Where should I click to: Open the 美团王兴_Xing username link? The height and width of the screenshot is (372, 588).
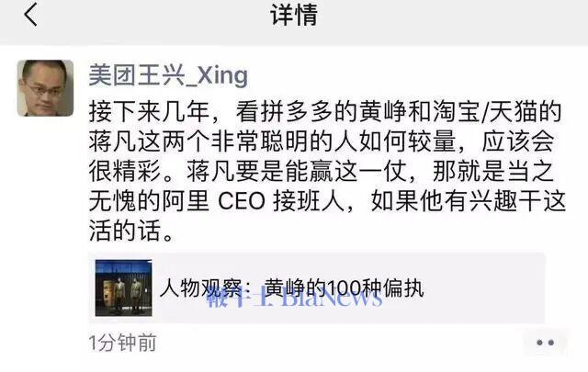pos(168,75)
